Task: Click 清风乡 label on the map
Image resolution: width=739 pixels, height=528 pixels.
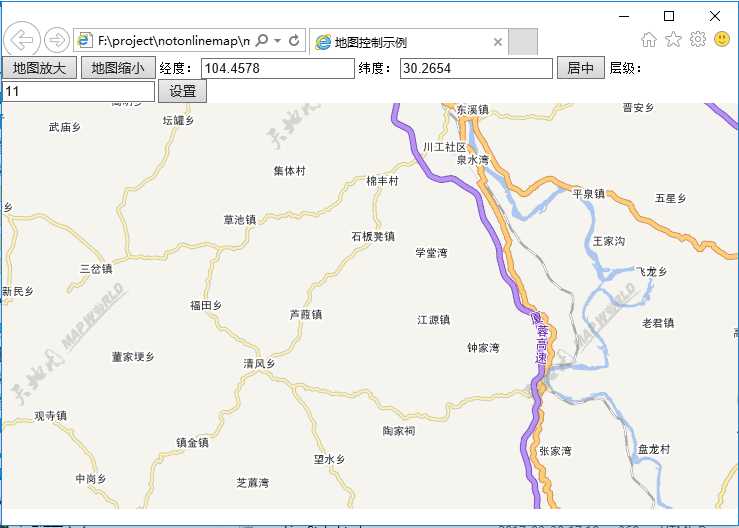Action: [259, 363]
